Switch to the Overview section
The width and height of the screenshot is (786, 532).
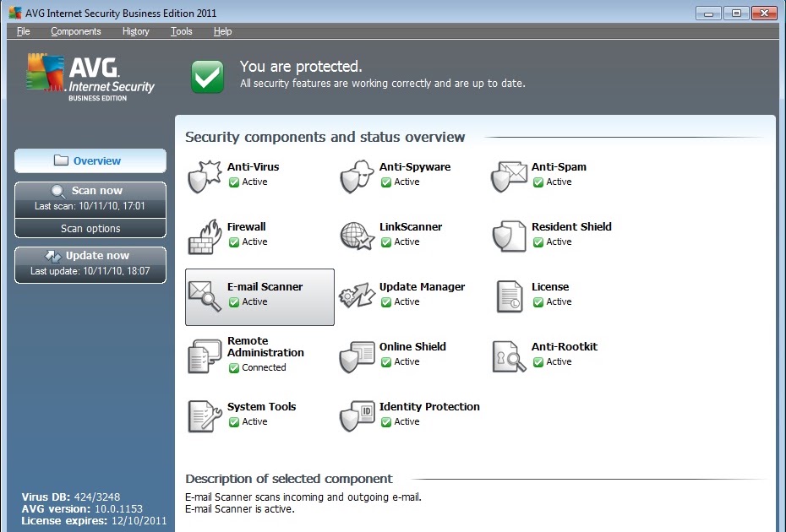[90, 160]
